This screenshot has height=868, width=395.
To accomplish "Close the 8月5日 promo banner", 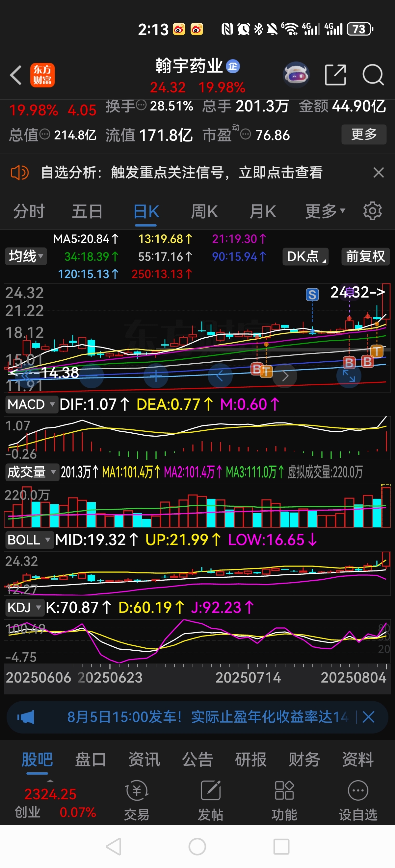I will [x=368, y=717].
